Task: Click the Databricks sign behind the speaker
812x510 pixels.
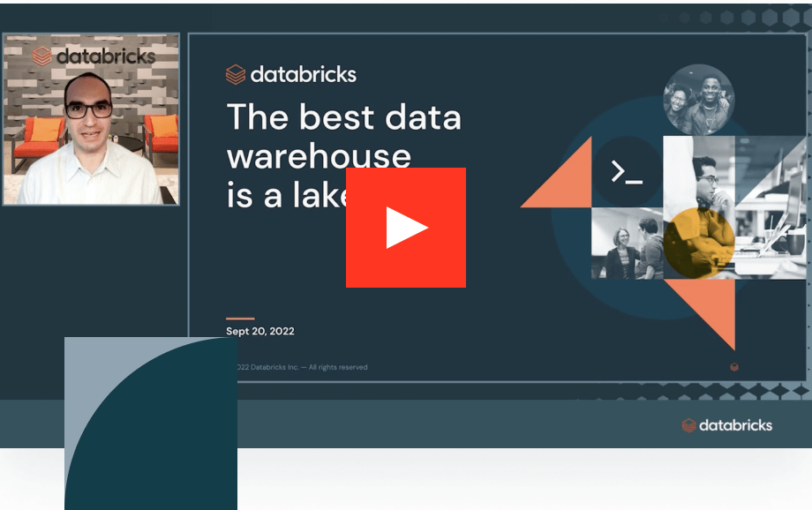Action: [x=94, y=56]
